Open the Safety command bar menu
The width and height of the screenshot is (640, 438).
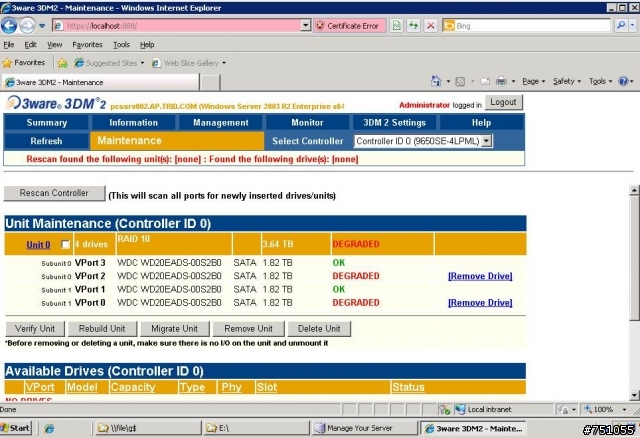click(567, 81)
